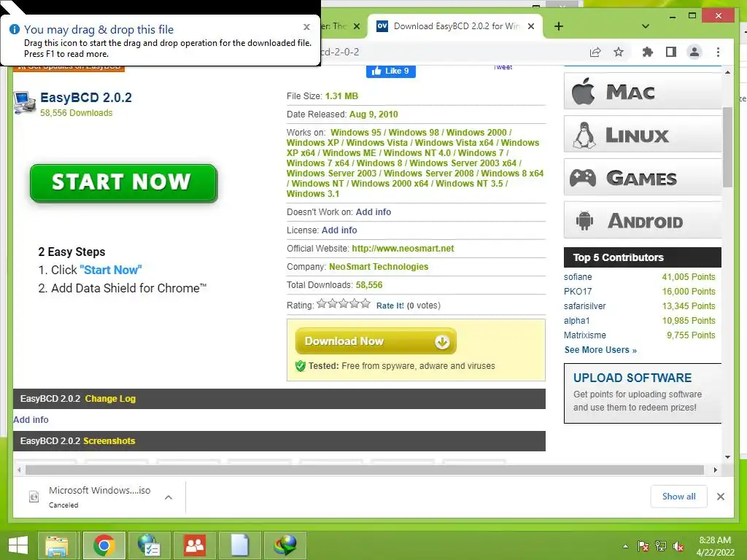Show hidden system tray icons
Screen dimensions: 747x560
click(625, 546)
